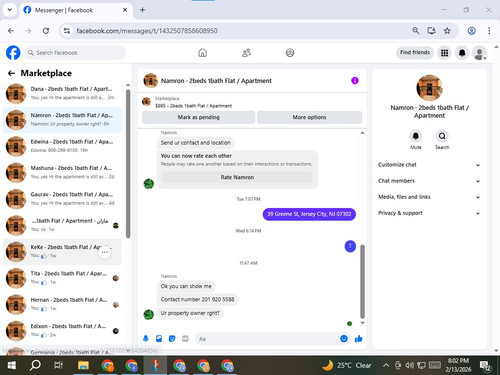Open the Facebook menu grid icon

tap(444, 53)
